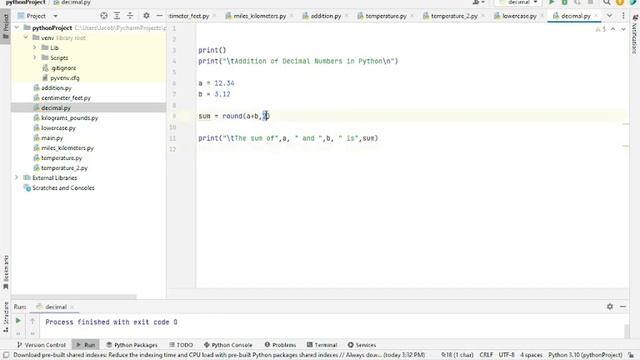
Task: Expand External Libraries node
Action: (x=17, y=178)
